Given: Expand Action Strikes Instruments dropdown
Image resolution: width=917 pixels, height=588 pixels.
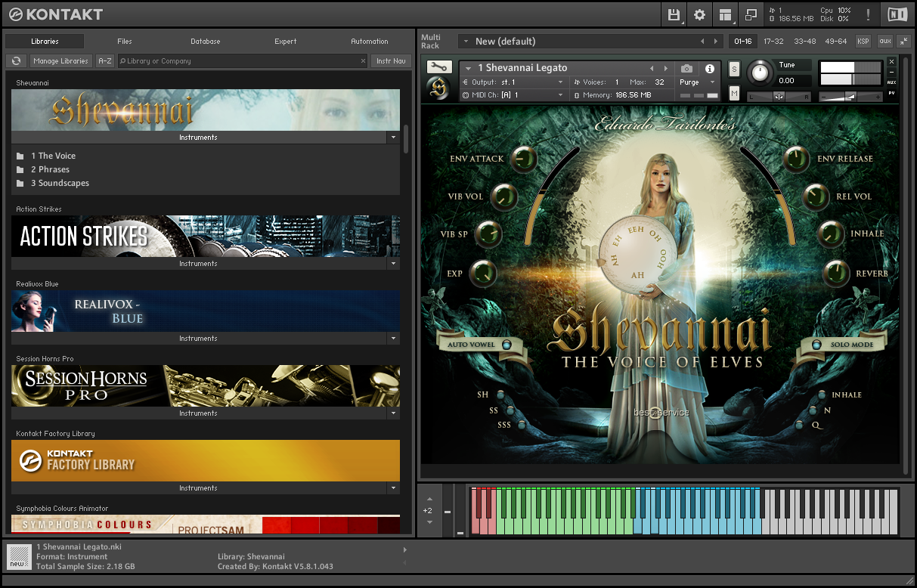Looking at the screenshot, I should point(393,264).
